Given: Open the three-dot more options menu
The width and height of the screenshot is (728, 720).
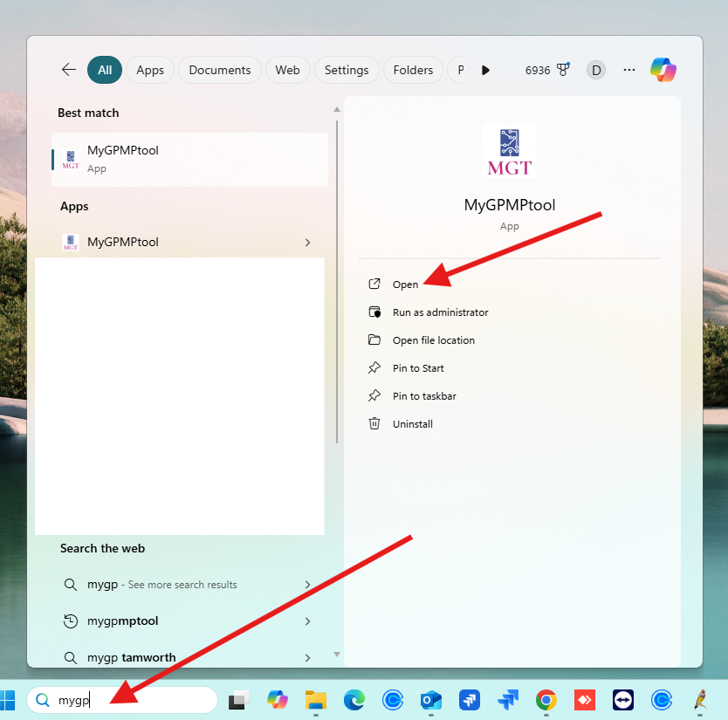Looking at the screenshot, I should pos(629,70).
